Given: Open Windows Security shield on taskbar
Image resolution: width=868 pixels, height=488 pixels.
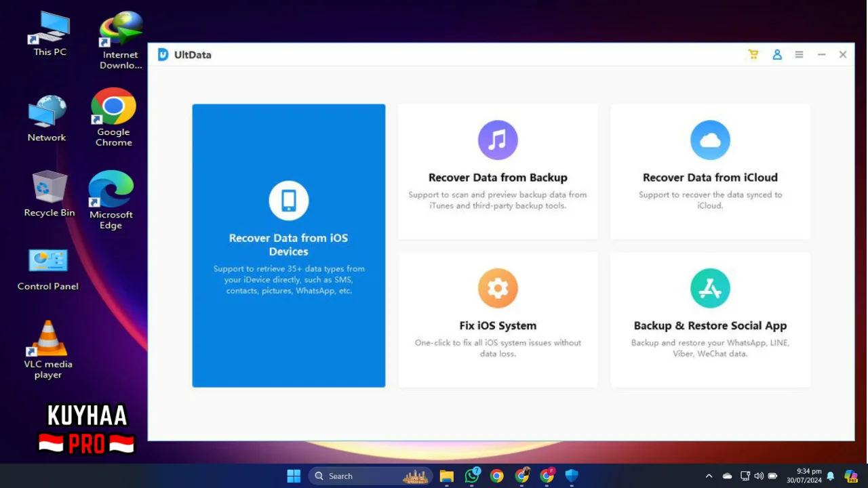Looking at the screenshot, I should coord(572,476).
